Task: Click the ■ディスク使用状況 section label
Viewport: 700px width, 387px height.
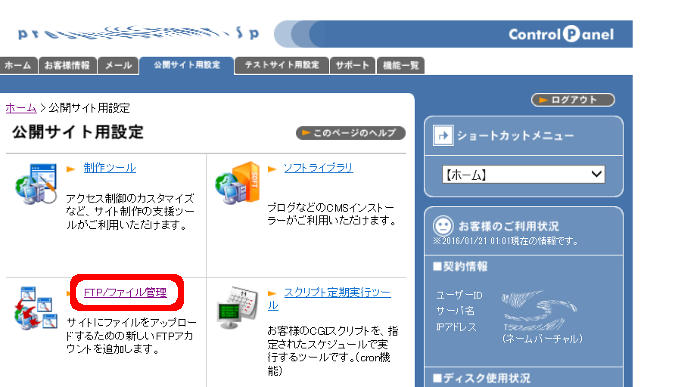Action: click(482, 379)
